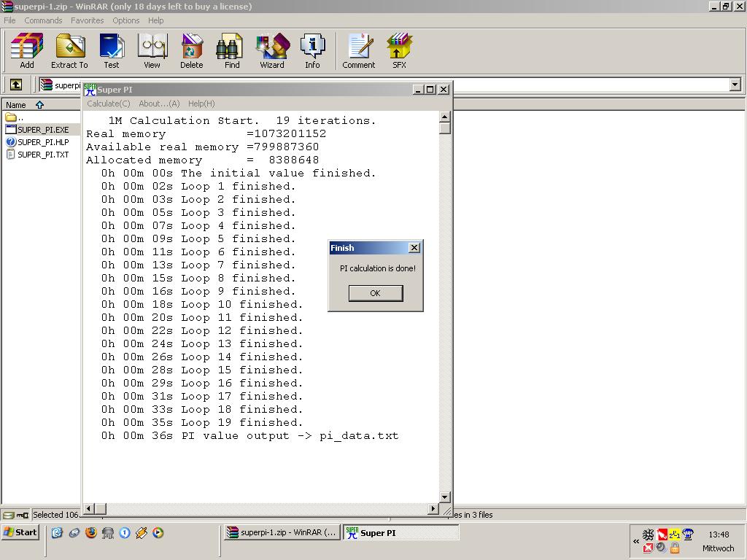Click the first quick launch icon beside Start
747x560 pixels.
pos(57,532)
